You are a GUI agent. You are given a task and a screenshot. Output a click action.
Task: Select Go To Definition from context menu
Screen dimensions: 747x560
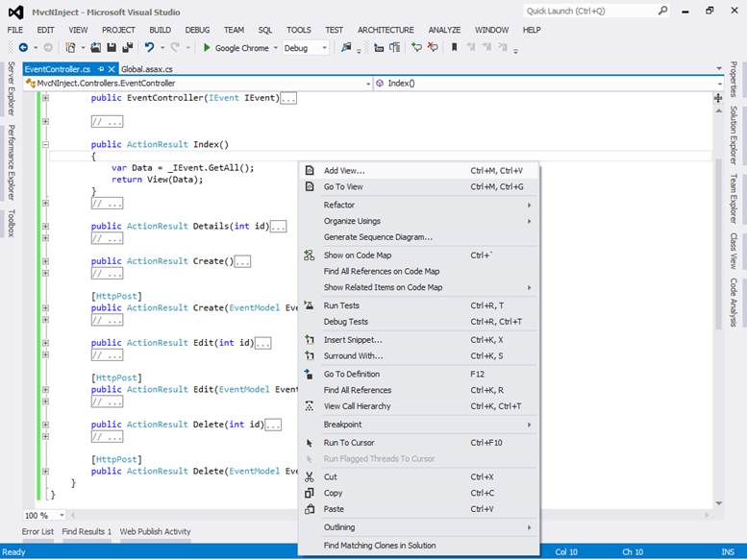(x=352, y=374)
